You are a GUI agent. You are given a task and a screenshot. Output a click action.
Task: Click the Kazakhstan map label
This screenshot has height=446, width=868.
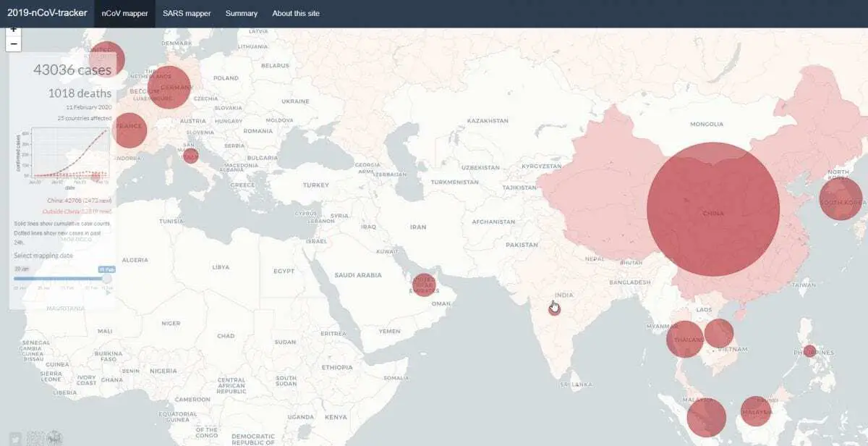489,120
